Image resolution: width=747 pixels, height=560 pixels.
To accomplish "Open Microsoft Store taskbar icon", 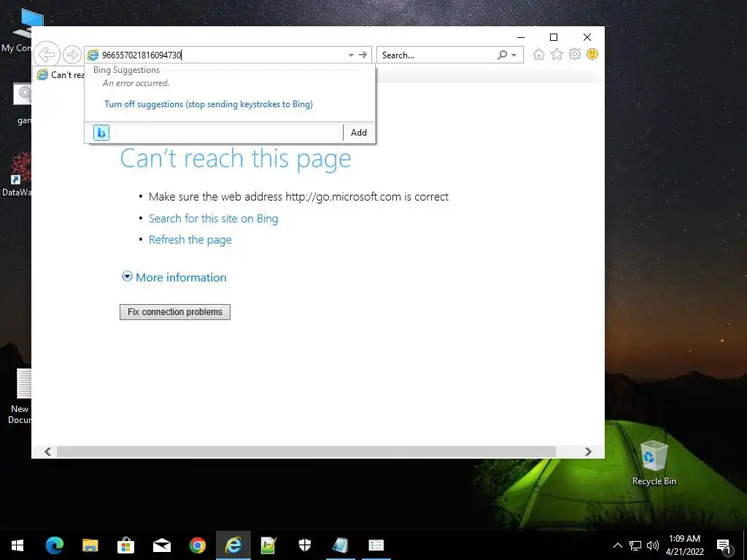I will [125, 545].
